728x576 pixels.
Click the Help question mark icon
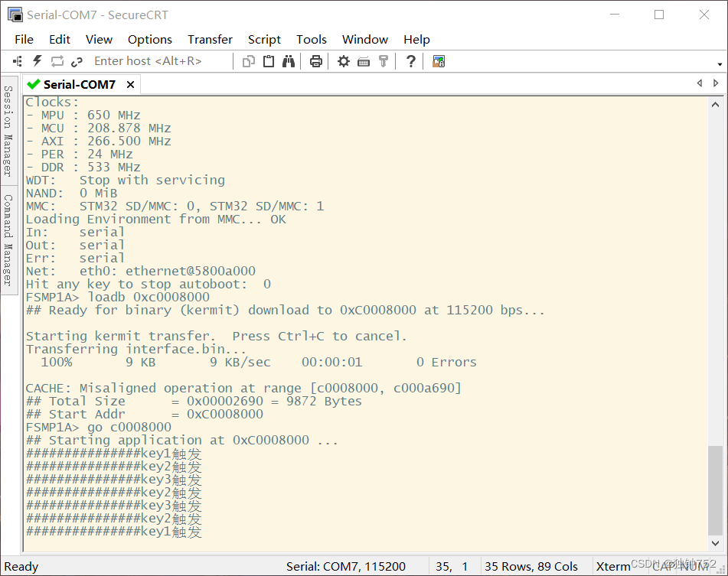(410, 61)
